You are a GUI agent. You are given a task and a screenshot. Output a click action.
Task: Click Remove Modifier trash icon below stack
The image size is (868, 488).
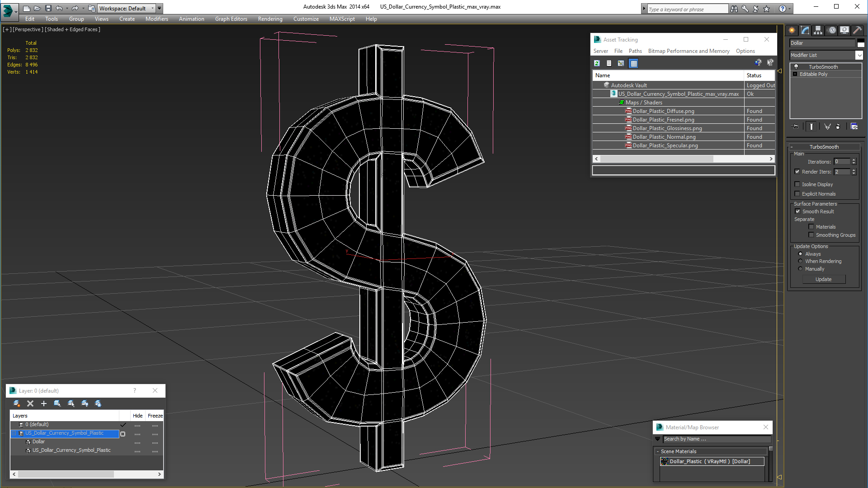tap(838, 127)
